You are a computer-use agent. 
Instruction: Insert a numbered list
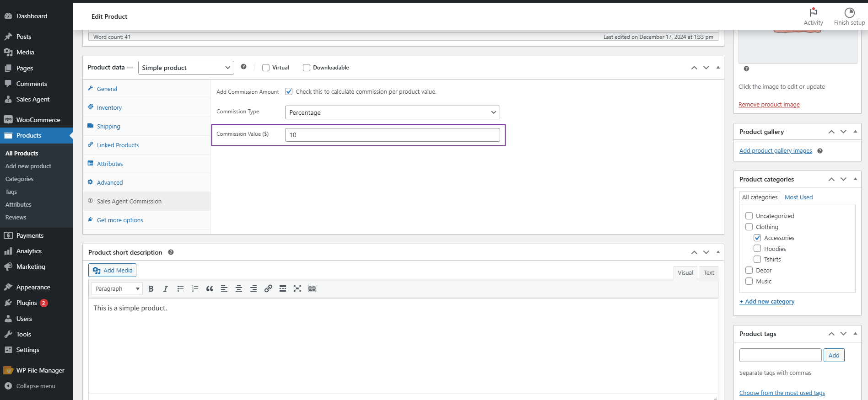point(195,288)
